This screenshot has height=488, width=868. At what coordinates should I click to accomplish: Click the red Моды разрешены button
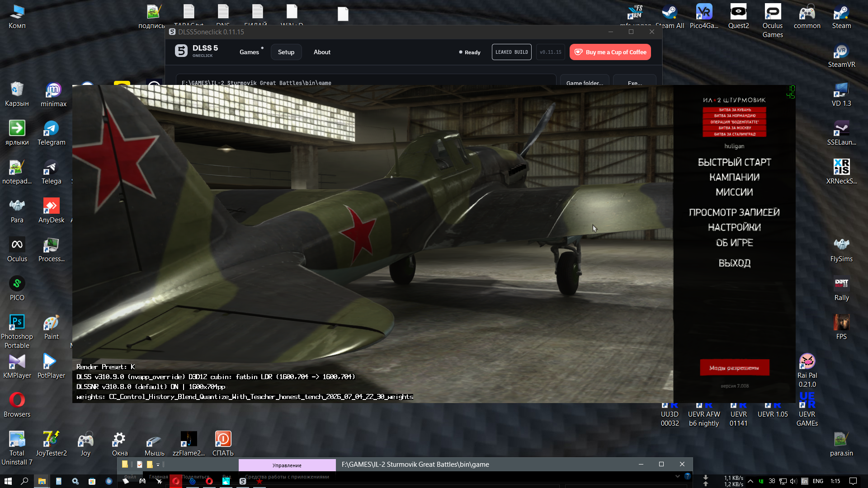[734, 368]
